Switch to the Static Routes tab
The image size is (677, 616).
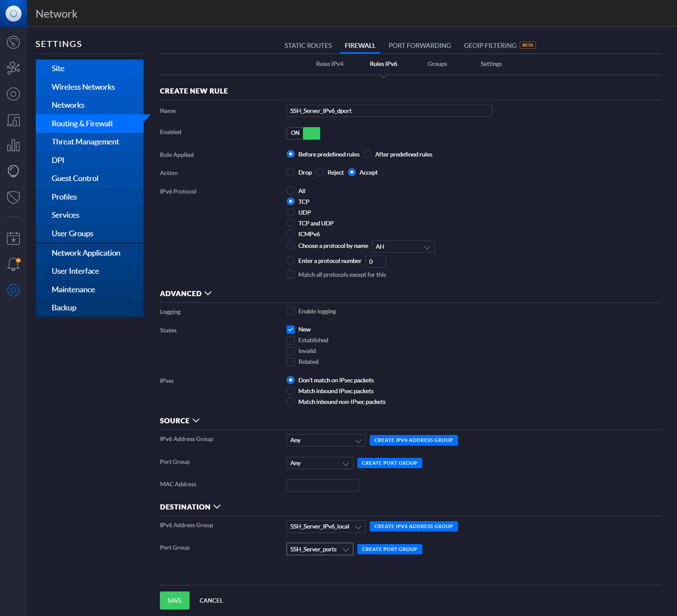308,46
